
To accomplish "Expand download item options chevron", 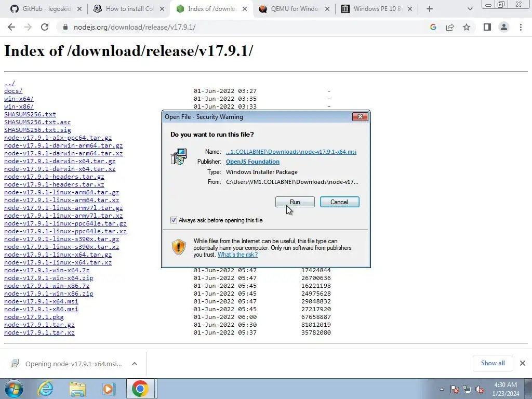I will pos(135,364).
